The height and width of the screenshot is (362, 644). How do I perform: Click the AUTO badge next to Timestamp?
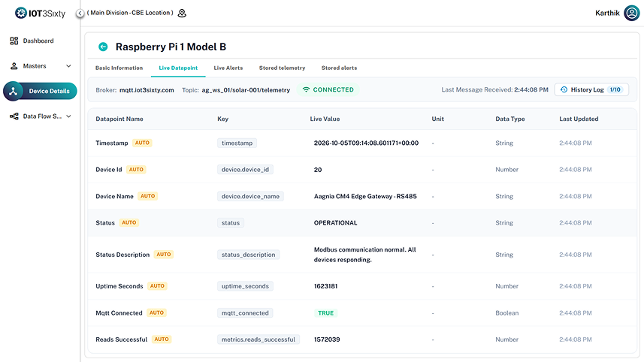[x=142, y=143]
